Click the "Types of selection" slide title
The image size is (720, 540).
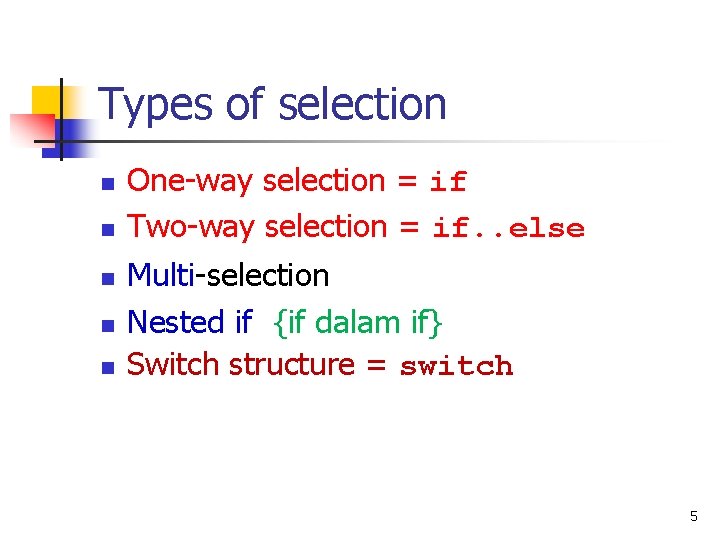[272, 104]
